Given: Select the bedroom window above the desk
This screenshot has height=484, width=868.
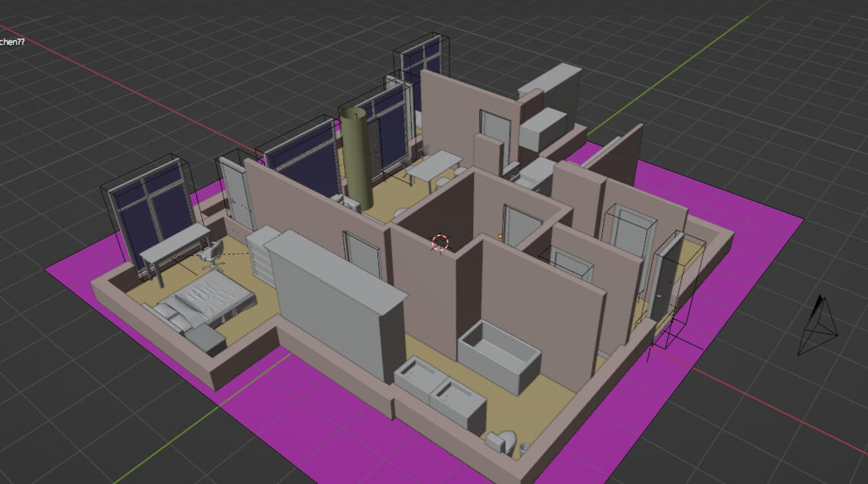Looking at the screenshot, I should tap(153, 217).
